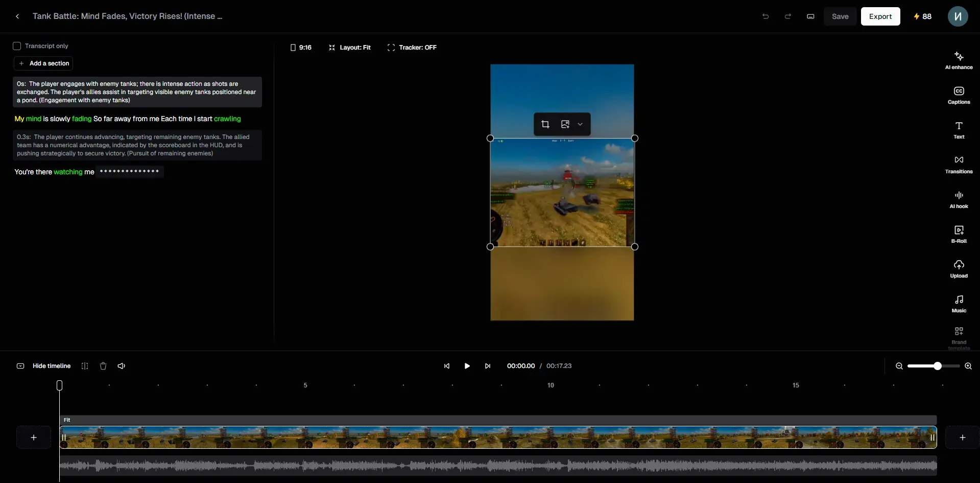Image resolution: width=980 pixels, height=483 pixels.
Task: Click the timeline zoom slider handle
Action: [938, 366]
